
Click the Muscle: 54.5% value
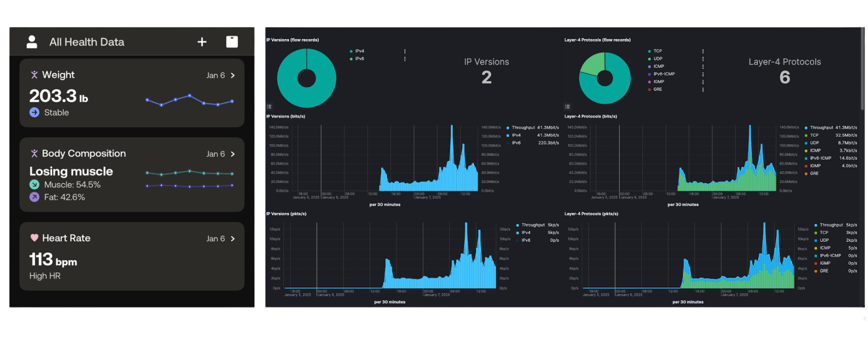pyautogui.click(x=72, y=185)
